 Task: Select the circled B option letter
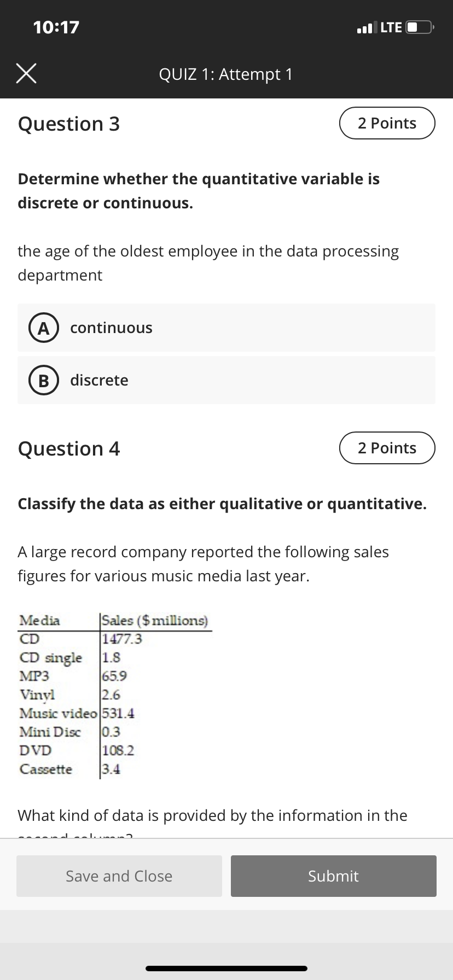(x=40, y=381)
